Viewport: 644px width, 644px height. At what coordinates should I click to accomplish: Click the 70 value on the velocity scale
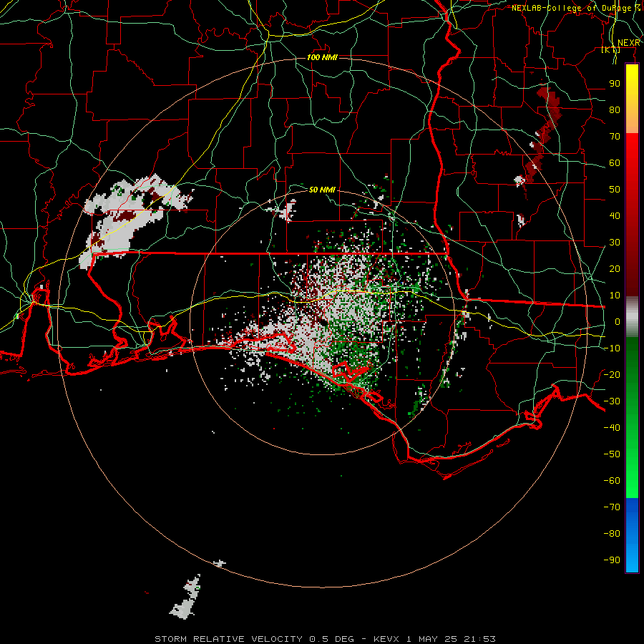615,137
